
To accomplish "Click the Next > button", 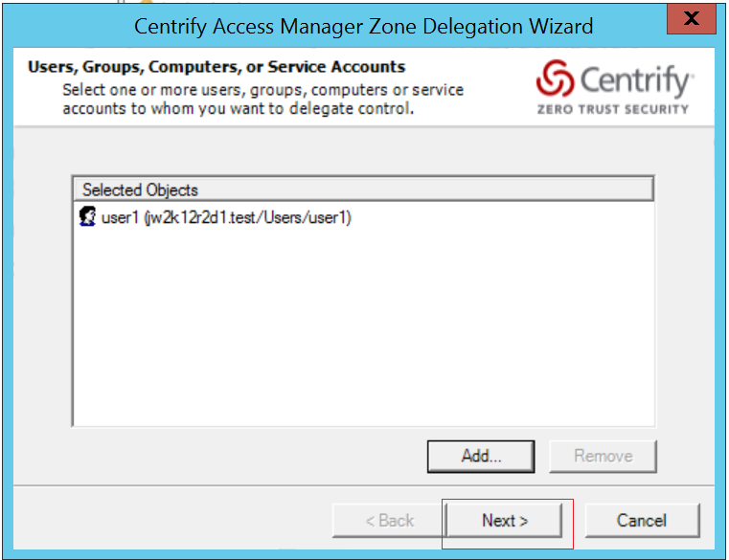I will tap(505, 521).
